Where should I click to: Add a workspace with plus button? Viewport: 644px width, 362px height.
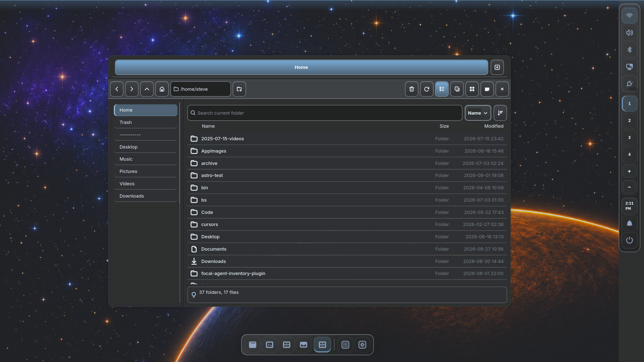click(629, 171)
